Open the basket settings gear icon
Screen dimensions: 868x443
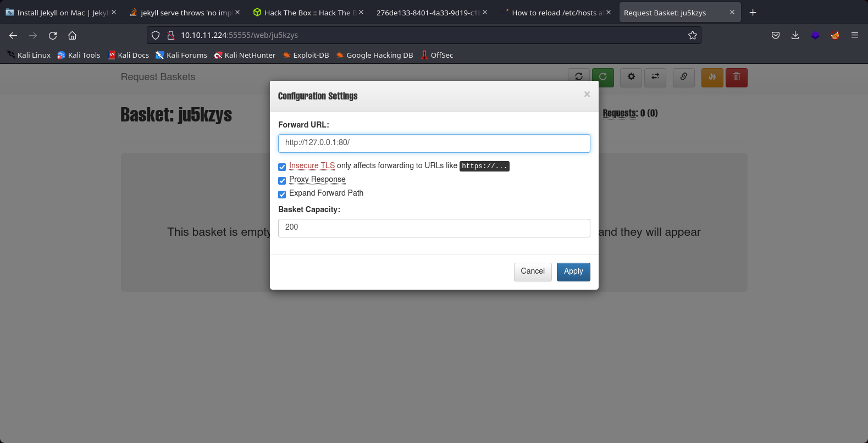pos(631,77)
